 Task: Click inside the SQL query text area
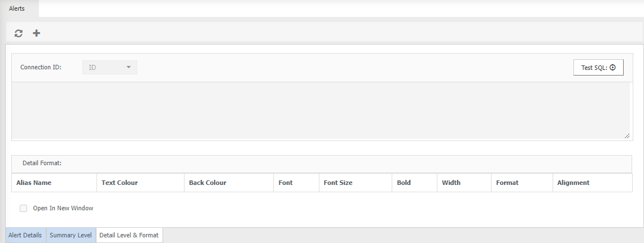321,110
